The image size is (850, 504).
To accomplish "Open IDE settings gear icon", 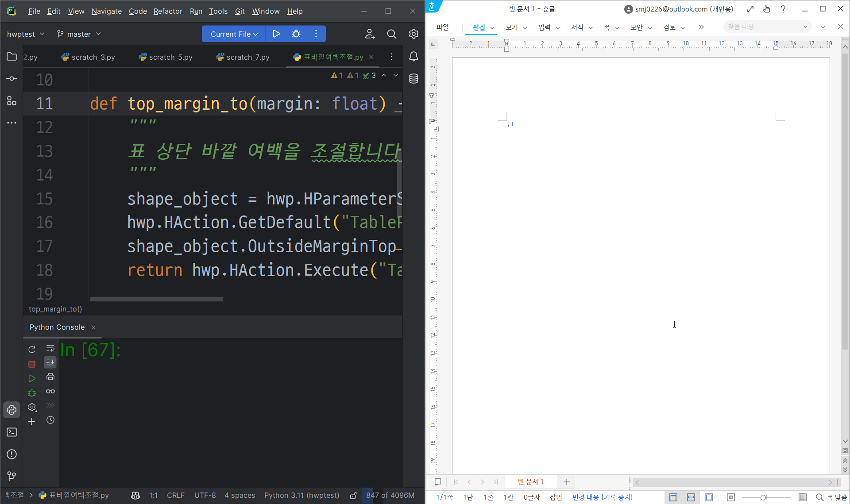I will click(x=413, y=34).
